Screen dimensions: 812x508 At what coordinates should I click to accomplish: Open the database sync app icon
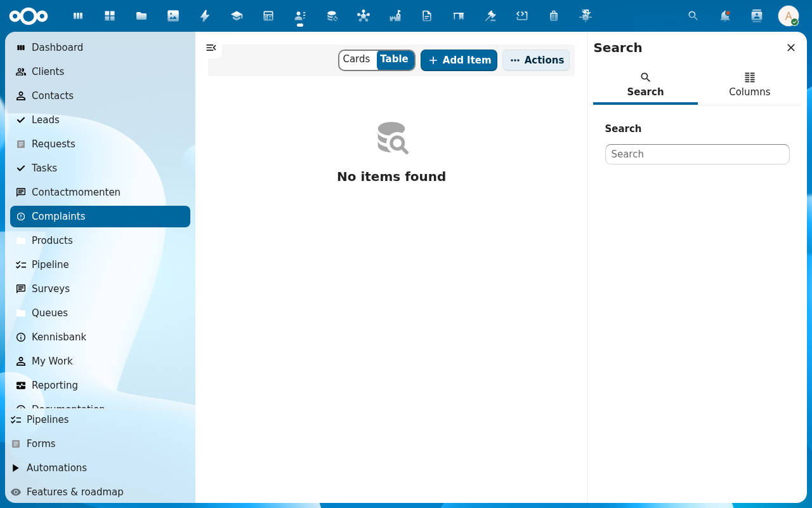click(332, 16)
